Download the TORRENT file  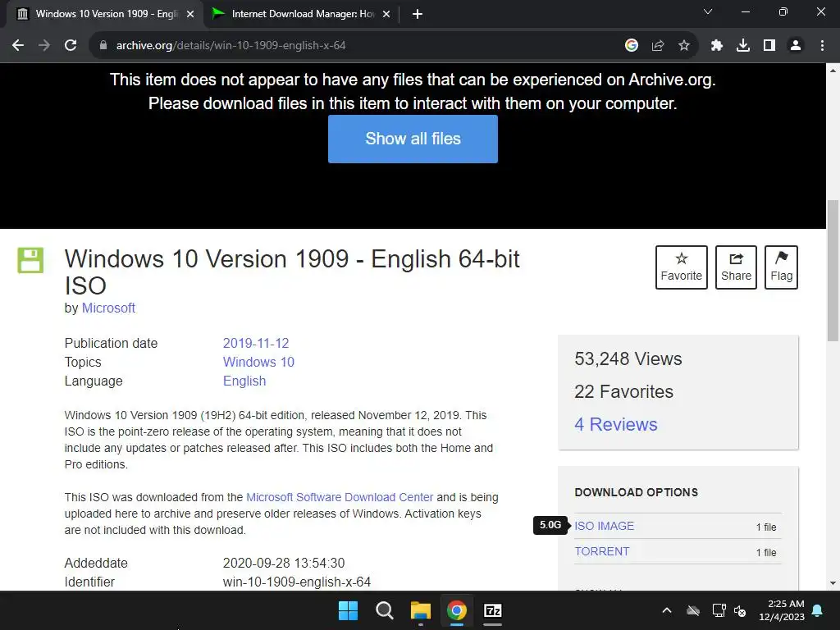pos(602,551)
